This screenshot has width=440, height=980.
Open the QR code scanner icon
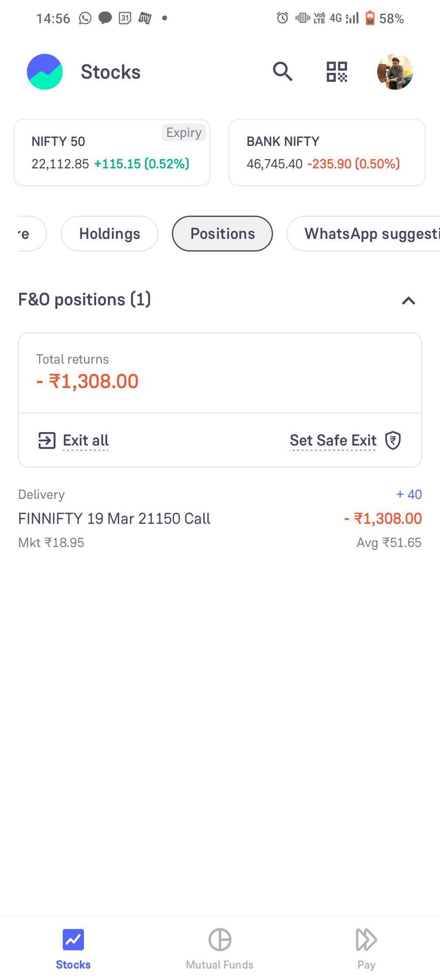337,72
